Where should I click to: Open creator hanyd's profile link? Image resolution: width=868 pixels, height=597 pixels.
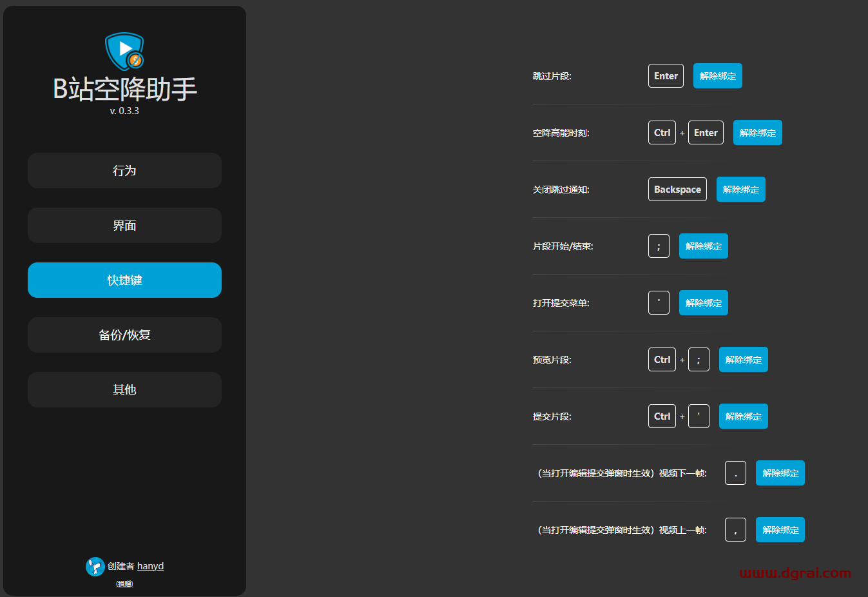pos(150,566)
